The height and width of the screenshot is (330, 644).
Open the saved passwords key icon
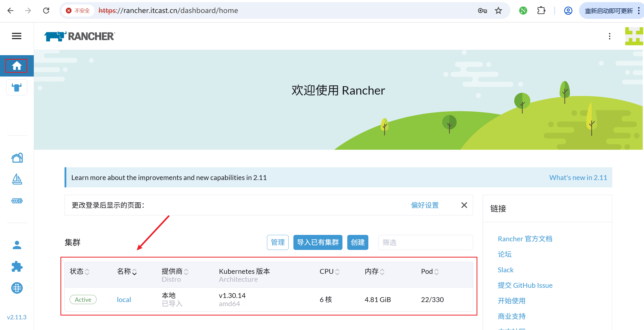tap(482, 10)
